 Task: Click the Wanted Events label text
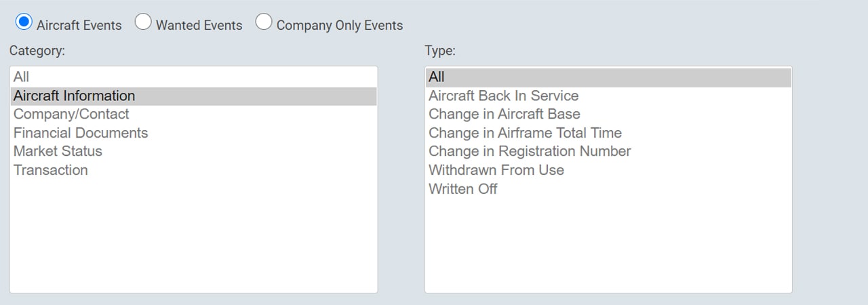pos(199,25)
